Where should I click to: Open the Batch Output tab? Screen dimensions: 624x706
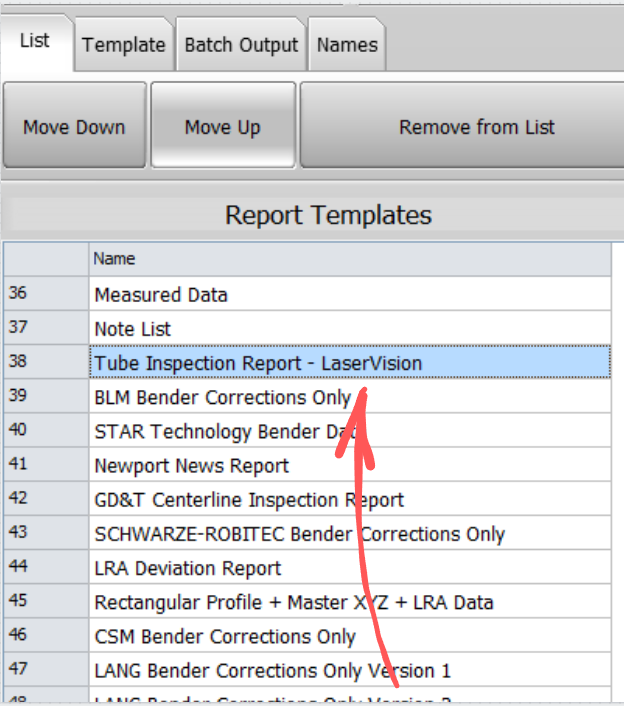(241, 45)
